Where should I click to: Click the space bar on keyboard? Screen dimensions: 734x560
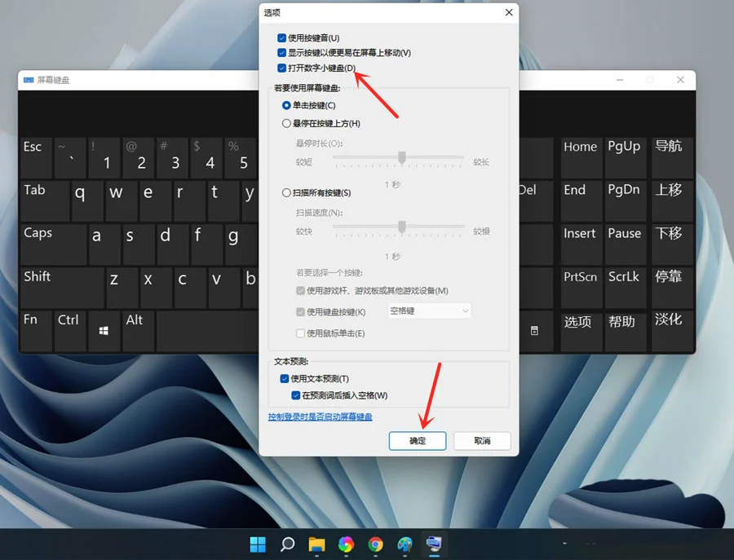[x=207, y=331]
